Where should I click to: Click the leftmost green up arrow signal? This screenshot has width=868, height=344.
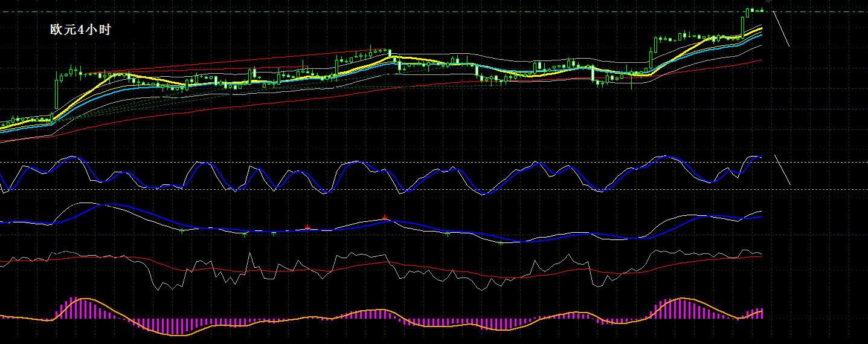(182, 230)
